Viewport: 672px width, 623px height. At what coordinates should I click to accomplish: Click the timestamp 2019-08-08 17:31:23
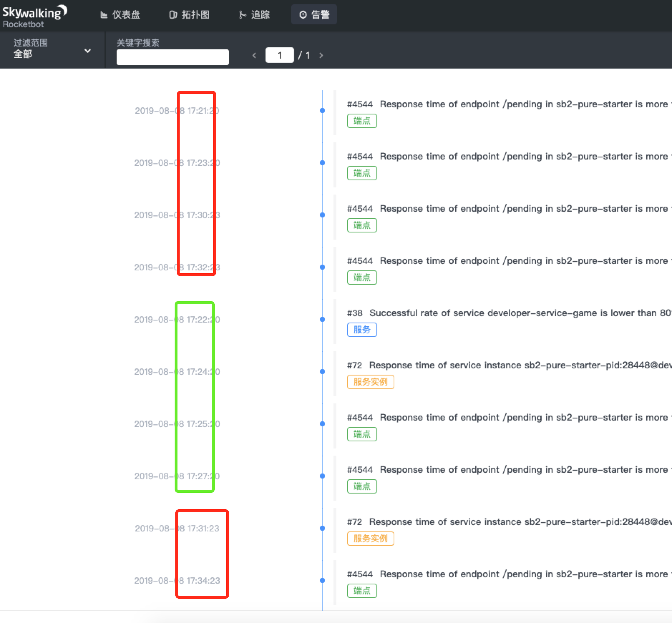177,529
